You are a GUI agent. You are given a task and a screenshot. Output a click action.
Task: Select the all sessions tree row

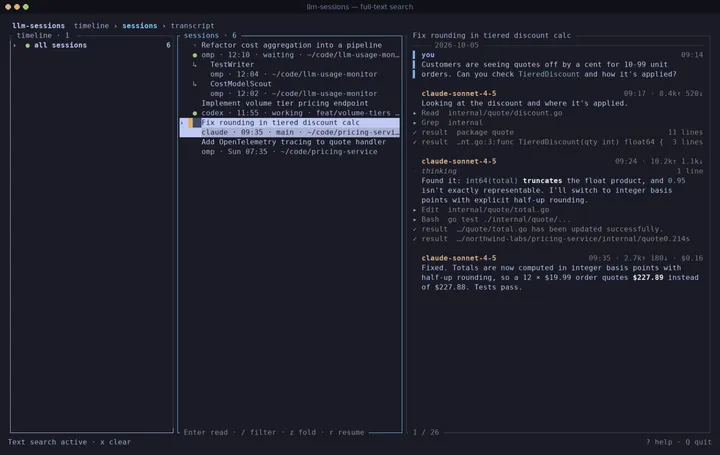tap(92, 45)
